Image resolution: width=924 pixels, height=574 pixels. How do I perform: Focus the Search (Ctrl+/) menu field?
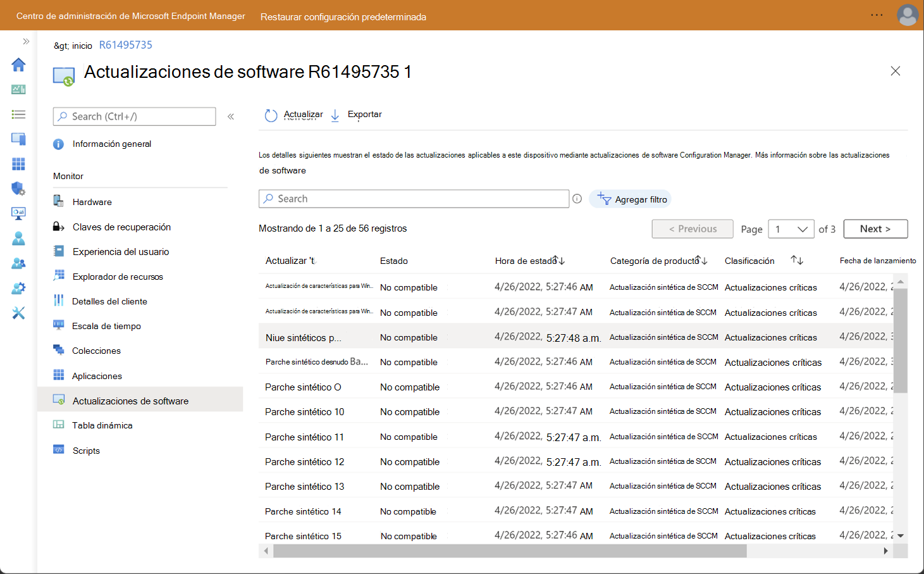pos(135,116)
